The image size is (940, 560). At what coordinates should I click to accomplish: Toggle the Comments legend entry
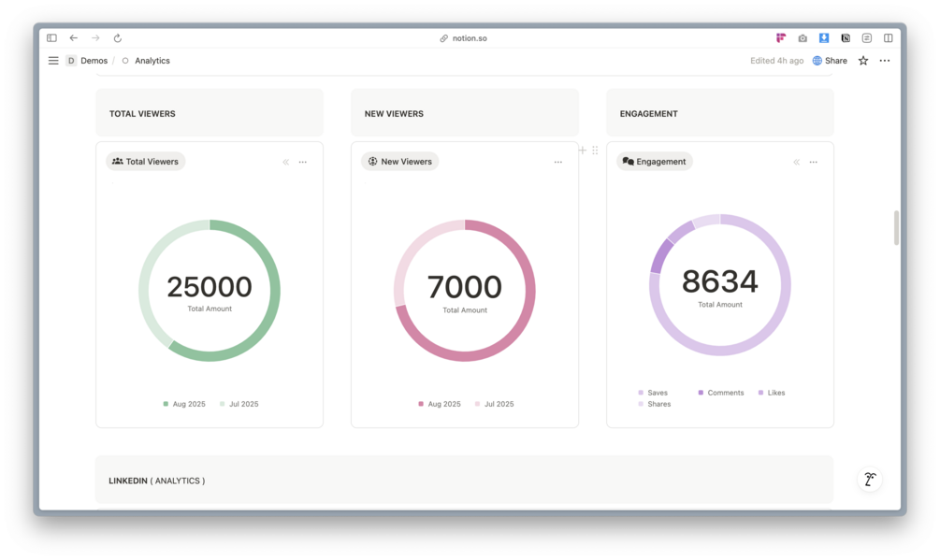[720, 393]
